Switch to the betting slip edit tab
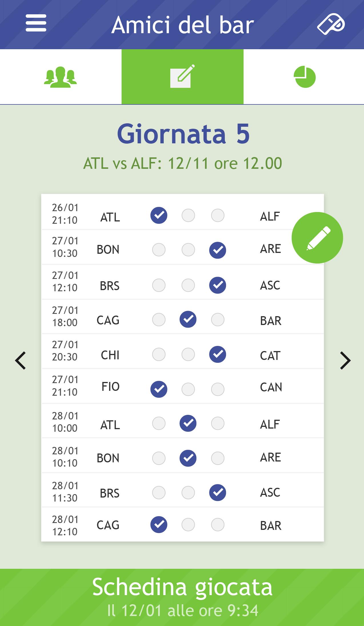The width and height of the screenshot is (364, 626). coord(182,77)
